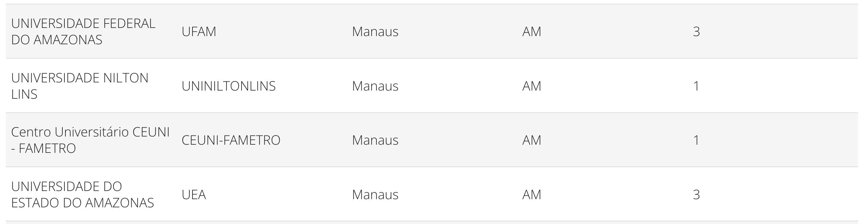868x224 pixels.
Task: Click UNIVERSIDADE DO ESTADO DO AMAZONAS name
Action: click(x=82, y=194)
